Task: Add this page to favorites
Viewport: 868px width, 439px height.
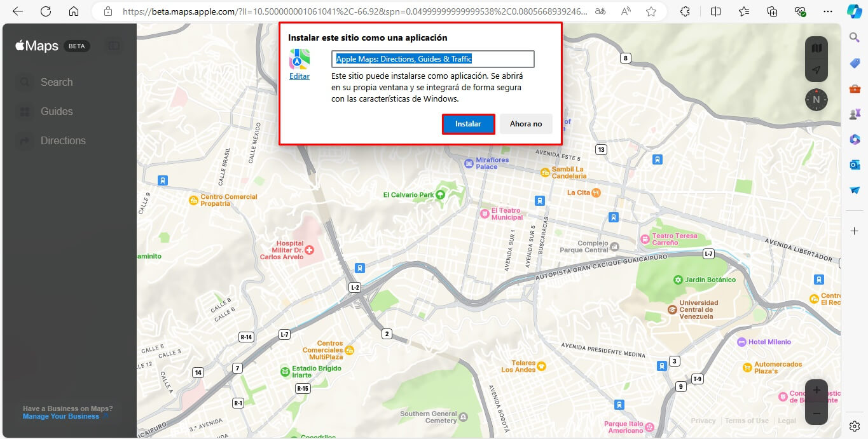Action: [651, 11]
